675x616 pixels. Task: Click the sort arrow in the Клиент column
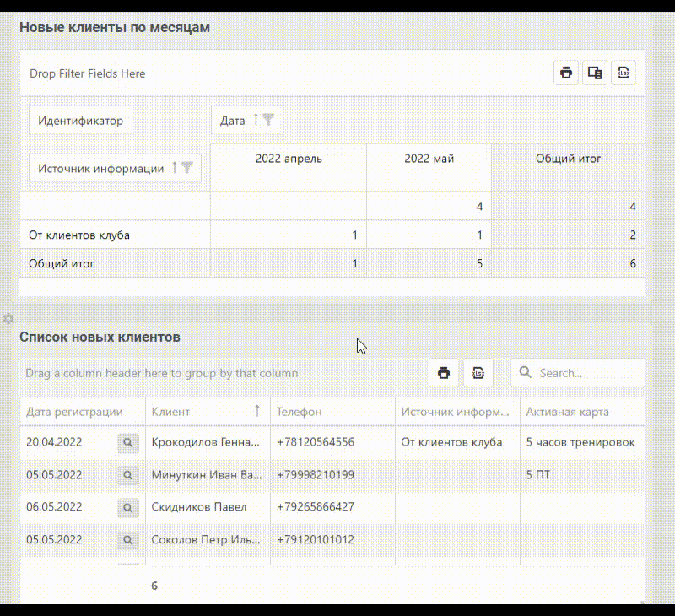pos(257,411)
